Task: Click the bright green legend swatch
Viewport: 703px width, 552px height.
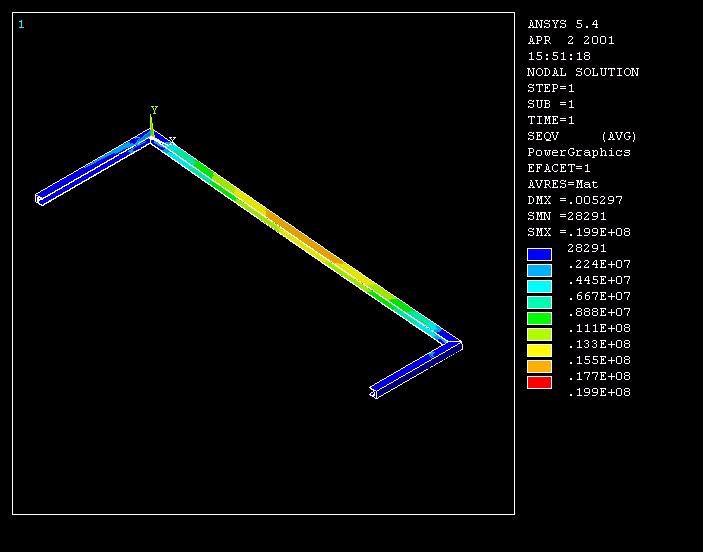Action: point(539,318)
